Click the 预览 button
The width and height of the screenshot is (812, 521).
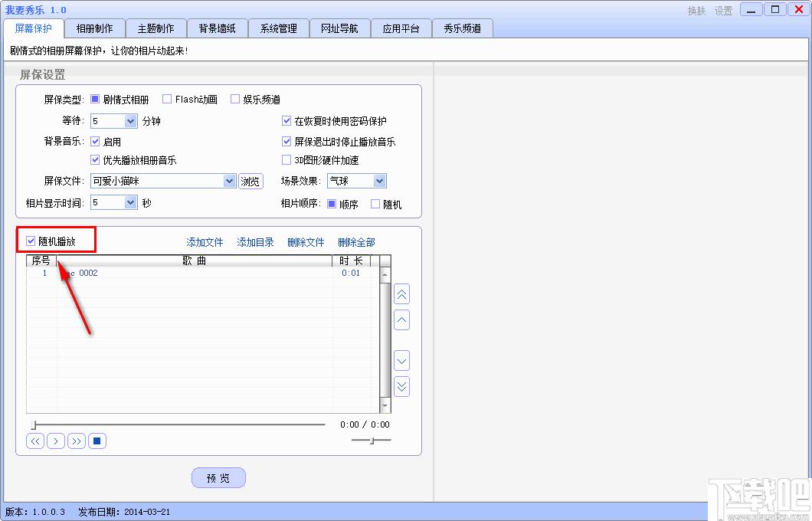218,478
